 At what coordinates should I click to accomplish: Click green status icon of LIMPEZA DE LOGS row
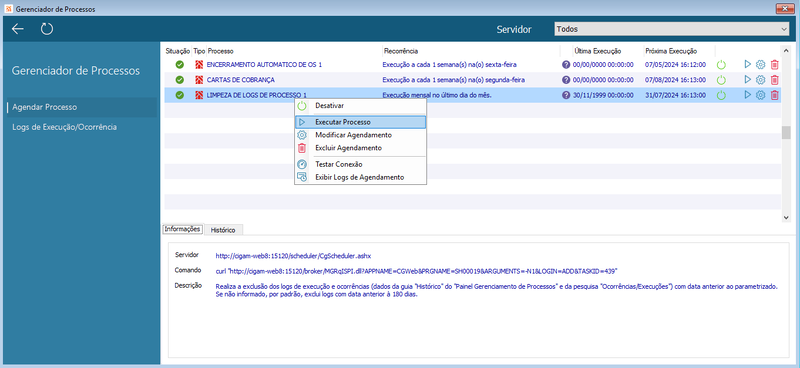point(180,95)
